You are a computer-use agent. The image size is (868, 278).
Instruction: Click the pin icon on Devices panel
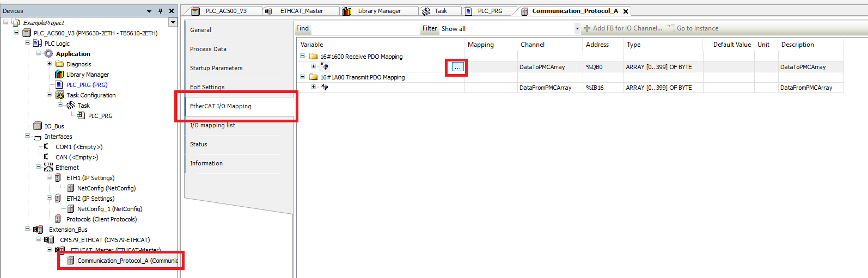[160, 11]
